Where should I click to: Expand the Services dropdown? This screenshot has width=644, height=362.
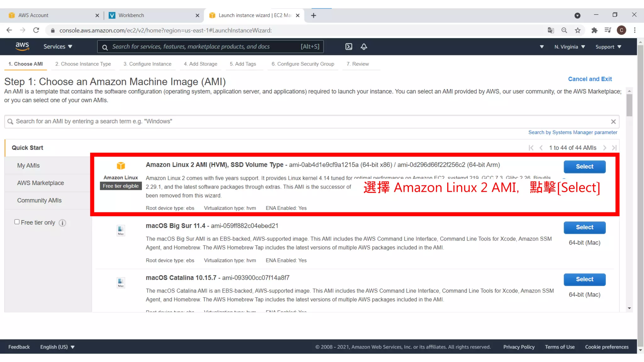click(x=58, y=47)
